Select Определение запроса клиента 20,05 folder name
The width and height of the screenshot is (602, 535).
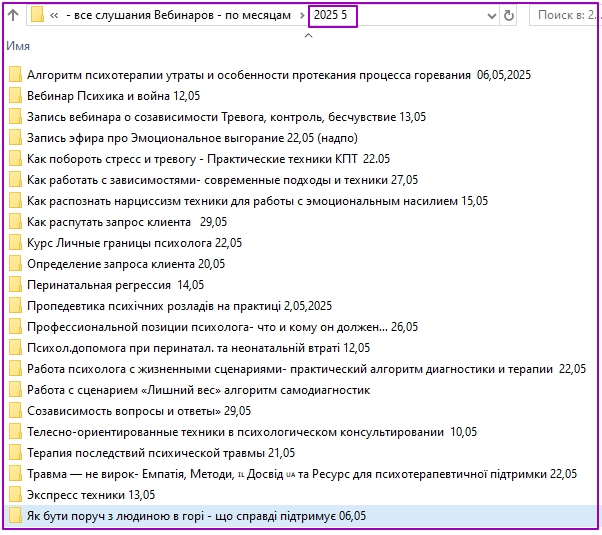(126, 264)
